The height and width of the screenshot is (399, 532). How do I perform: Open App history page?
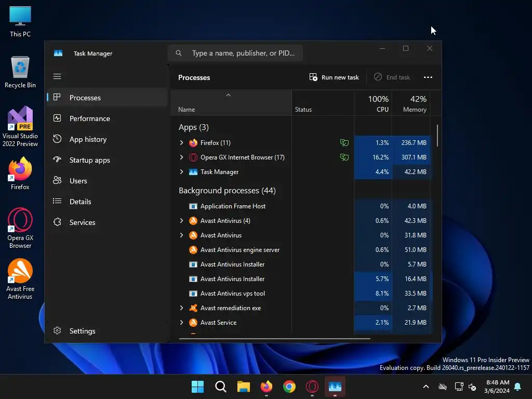[x=107, y=139]
